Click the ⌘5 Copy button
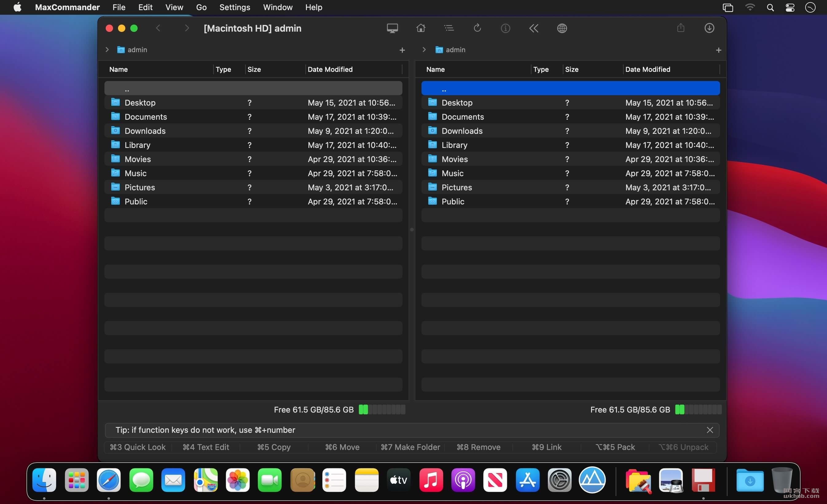 [274, 447]
